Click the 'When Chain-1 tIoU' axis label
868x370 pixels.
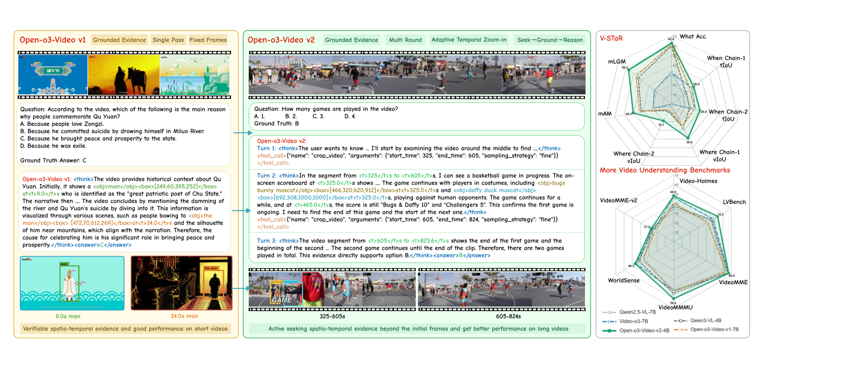[726, 62]
